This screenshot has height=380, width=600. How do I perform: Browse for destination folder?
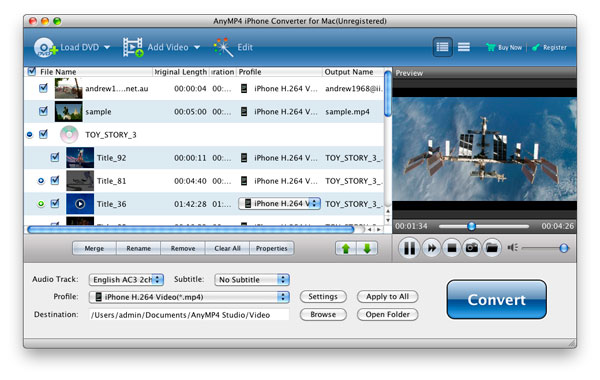[323, 315]
